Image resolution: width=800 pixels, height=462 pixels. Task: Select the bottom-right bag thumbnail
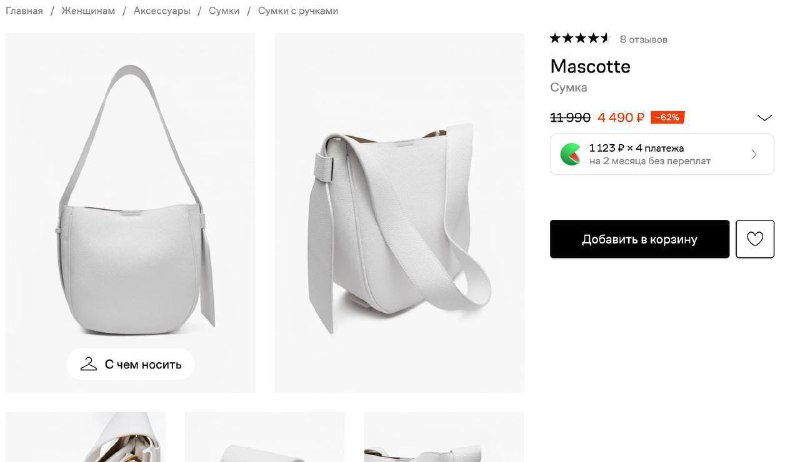444,437
